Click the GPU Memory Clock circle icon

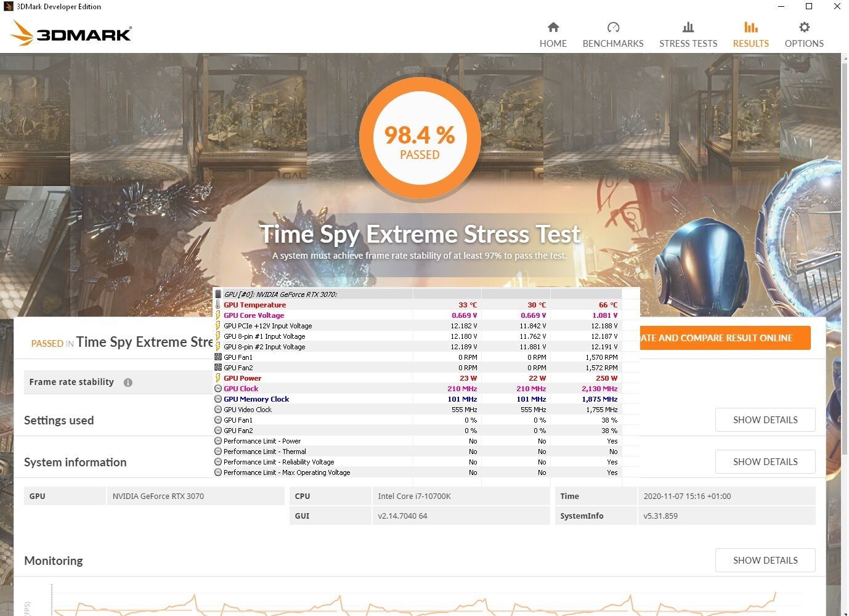218,399
